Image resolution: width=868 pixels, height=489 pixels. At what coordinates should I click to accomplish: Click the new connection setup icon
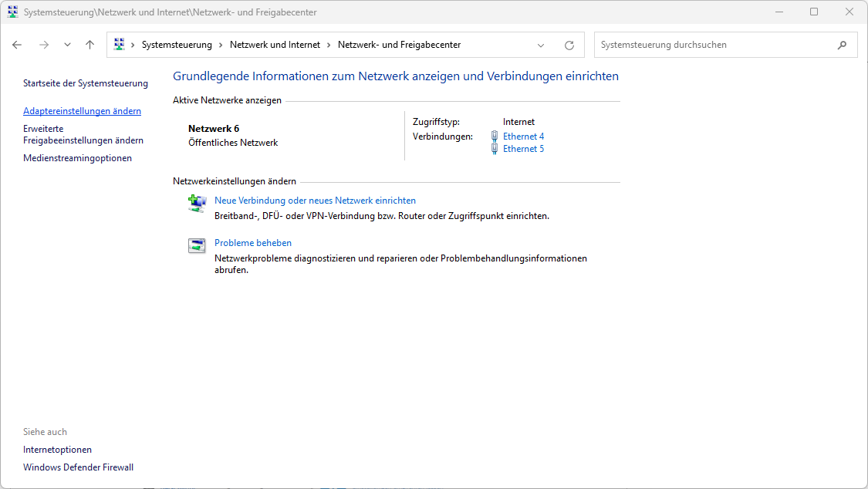198,203
